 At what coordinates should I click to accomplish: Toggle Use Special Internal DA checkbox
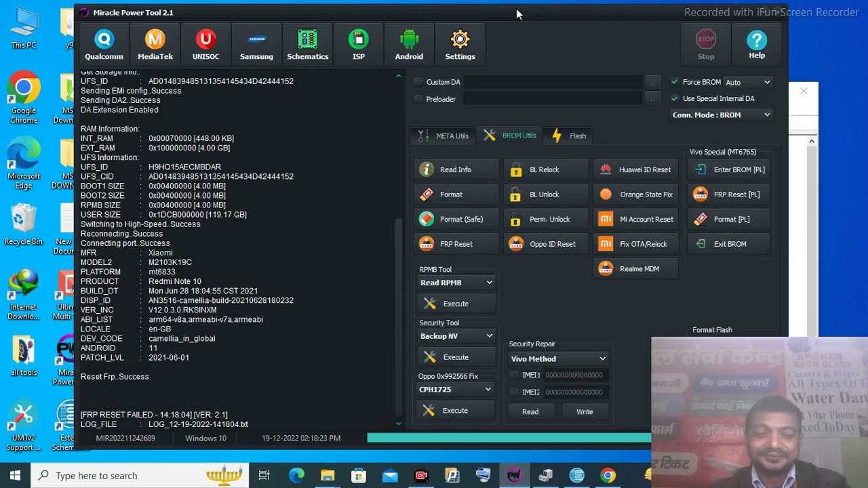click(x=674, y=98)
